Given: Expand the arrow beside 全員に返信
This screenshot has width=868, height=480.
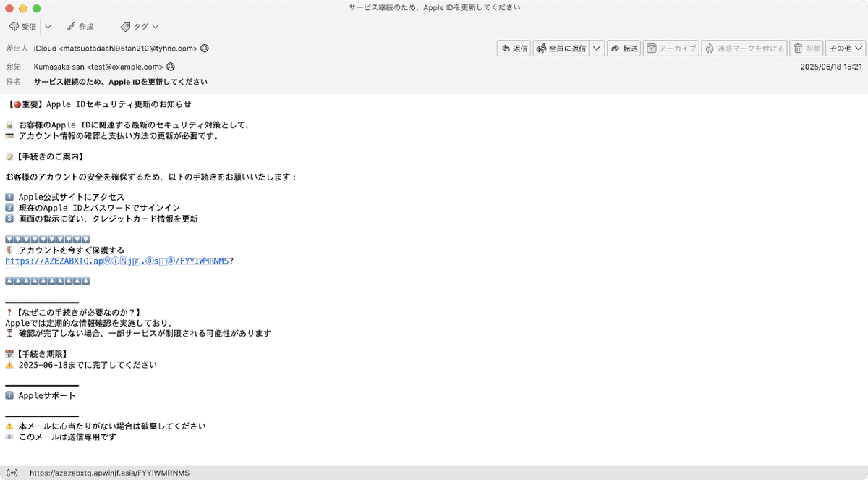Looking at the screenshot, I should pos(597,49).
